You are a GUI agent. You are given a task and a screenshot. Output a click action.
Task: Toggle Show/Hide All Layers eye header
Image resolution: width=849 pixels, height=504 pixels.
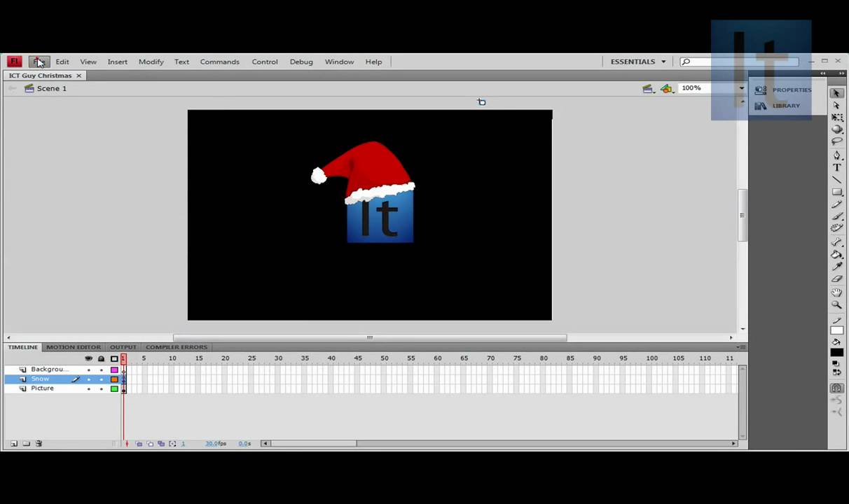click(88, 358)
